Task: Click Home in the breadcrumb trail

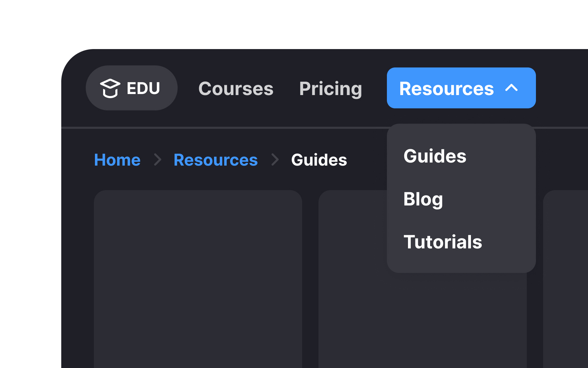Action: tap(117, 159)
